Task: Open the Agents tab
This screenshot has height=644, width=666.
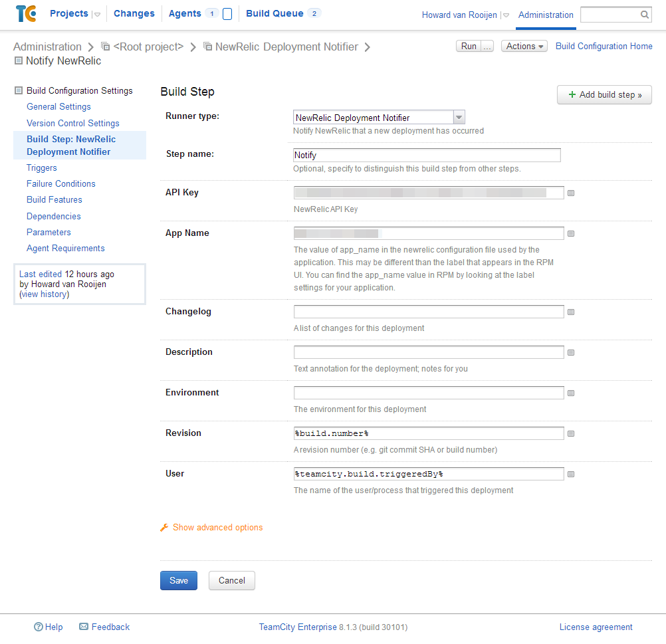Action: coord(185,13)
